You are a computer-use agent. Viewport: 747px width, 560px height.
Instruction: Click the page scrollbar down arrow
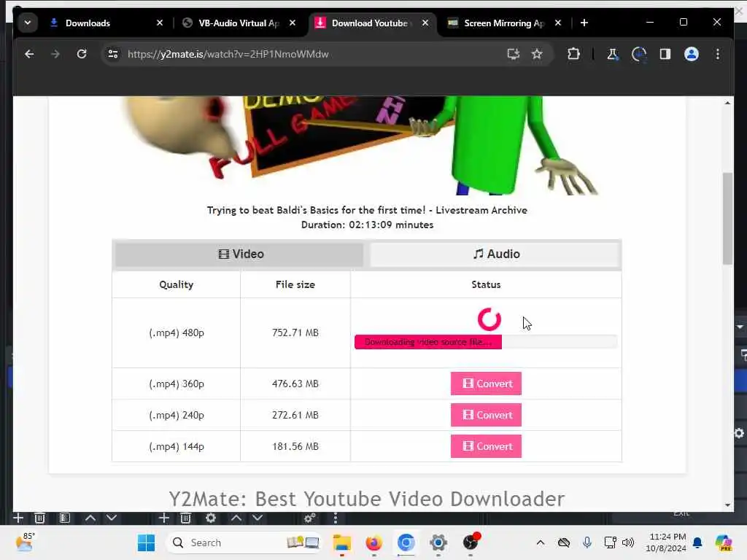pos(727,505)
